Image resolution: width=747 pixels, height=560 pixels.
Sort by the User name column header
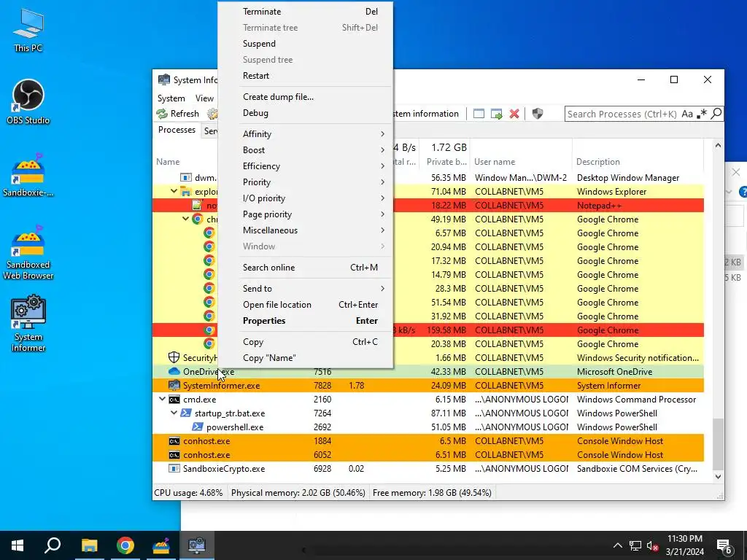pyautogui.click(x=495, y=162)
